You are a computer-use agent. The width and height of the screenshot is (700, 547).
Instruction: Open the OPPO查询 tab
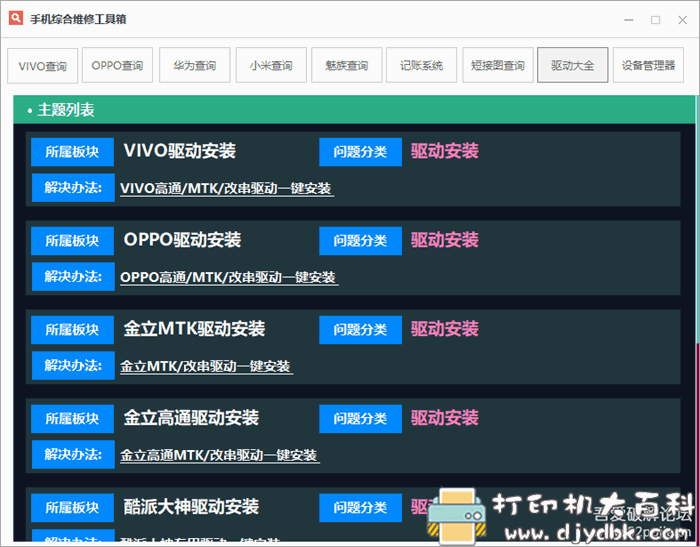(x=117, y=65)
